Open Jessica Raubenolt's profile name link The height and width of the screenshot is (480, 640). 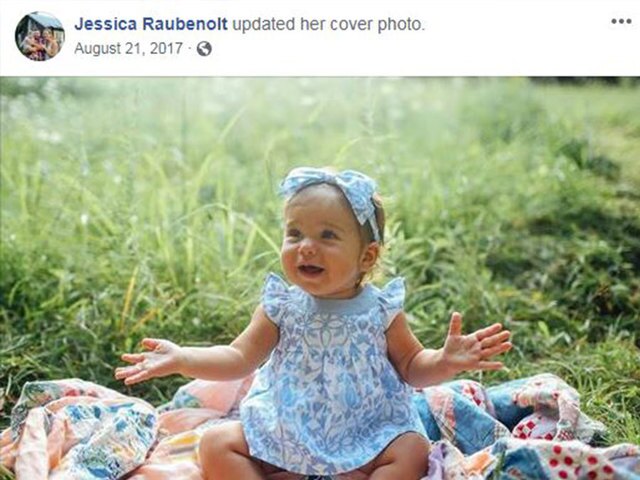pyautogui.click(x=151, y=24)
